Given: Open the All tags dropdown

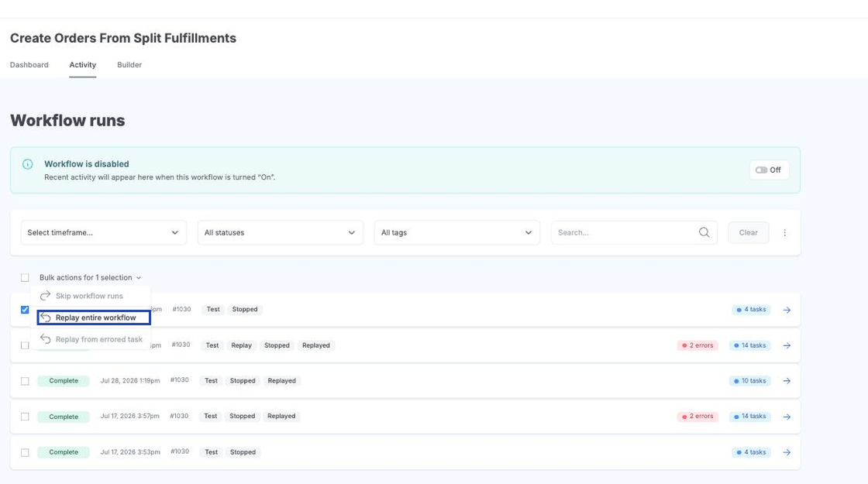Looking at the screenshot, I should coord(456,232).
